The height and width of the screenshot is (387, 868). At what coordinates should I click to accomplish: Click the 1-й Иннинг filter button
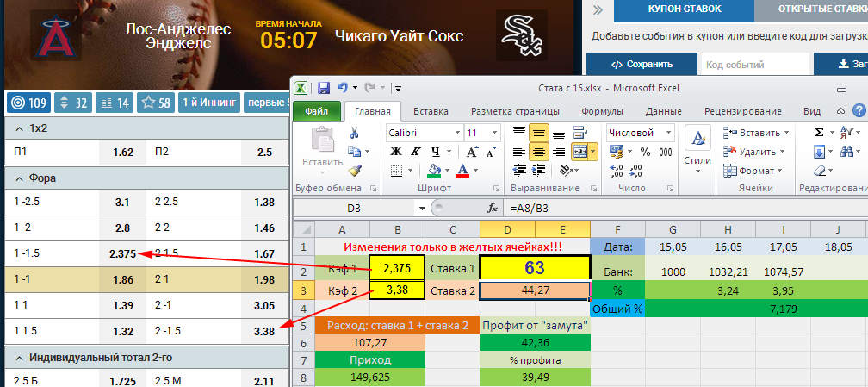[208, 103]
